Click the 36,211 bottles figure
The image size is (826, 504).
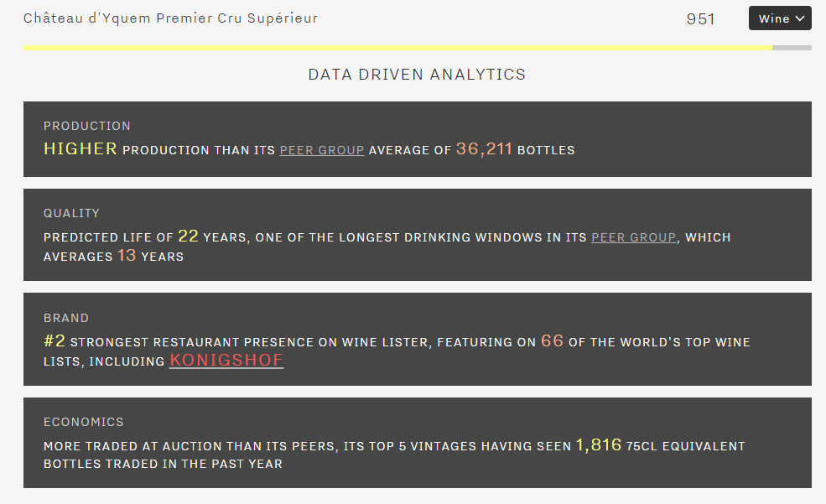[484, 149]
